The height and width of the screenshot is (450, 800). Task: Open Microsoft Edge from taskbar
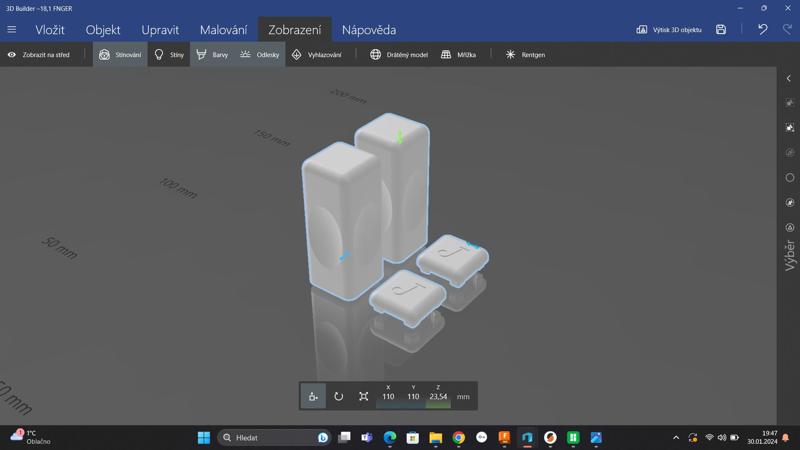tap(390, 438)
